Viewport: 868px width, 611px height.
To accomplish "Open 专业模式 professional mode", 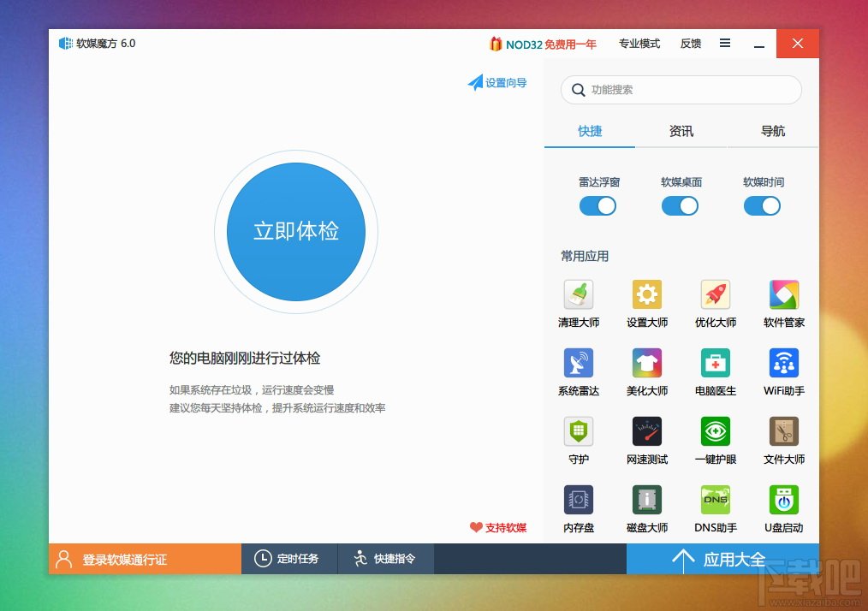I will 639,44.
